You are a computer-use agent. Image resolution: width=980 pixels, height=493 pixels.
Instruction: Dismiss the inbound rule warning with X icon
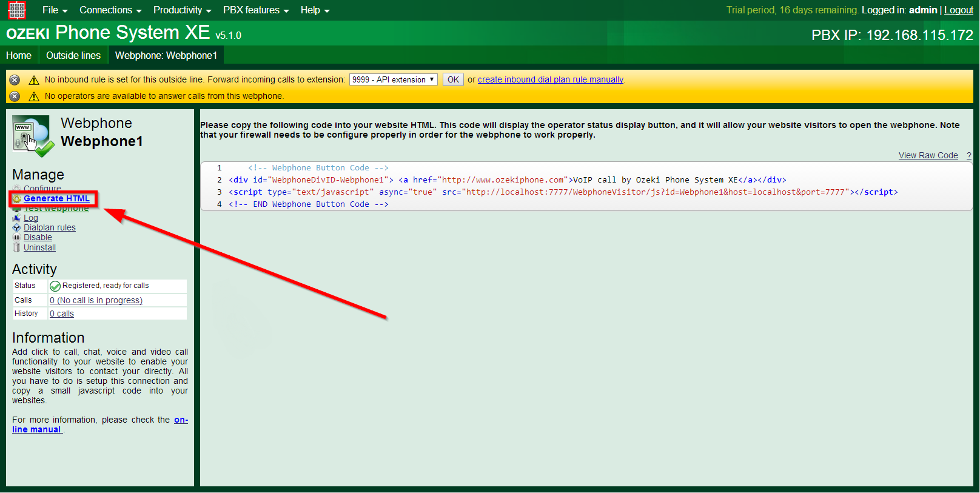point(15,80)
